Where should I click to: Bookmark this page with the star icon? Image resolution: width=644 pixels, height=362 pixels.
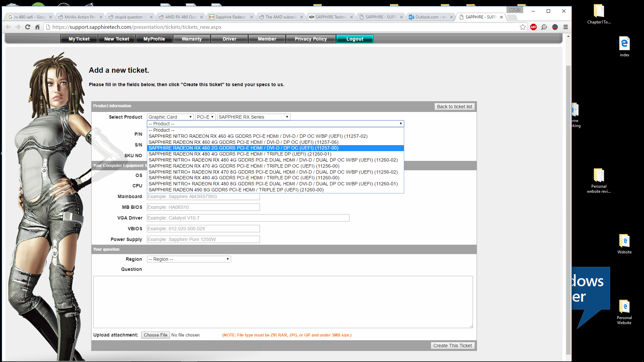click(x=523, y=27)
